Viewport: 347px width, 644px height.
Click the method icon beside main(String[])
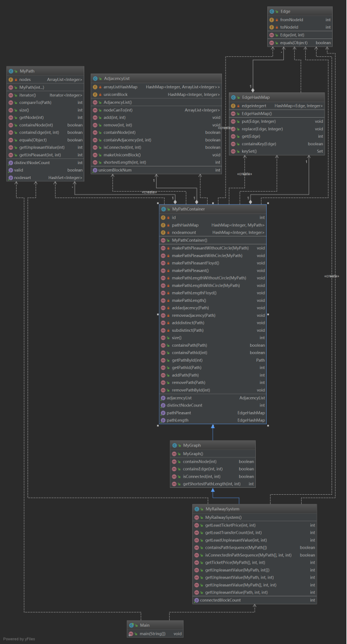[x=131, y=634]
